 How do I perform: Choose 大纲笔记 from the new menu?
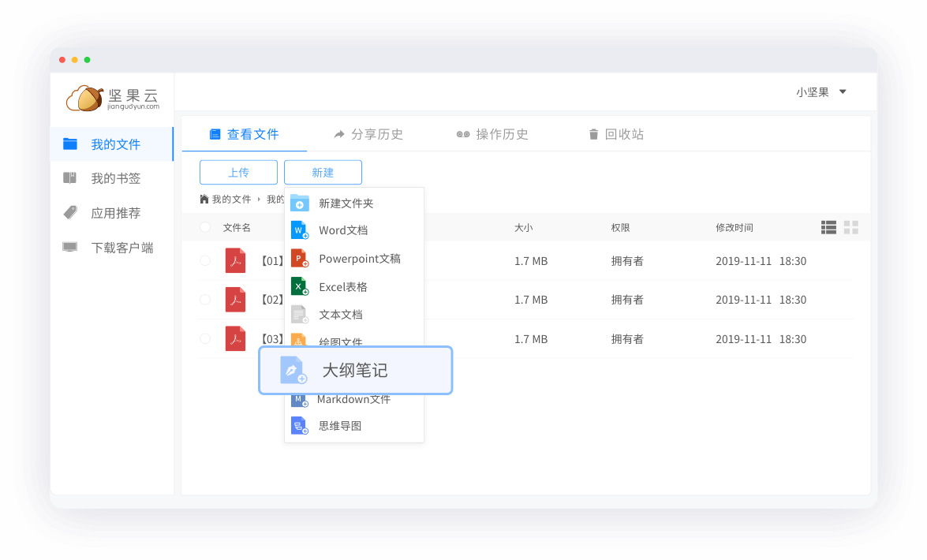coord(355,370)
